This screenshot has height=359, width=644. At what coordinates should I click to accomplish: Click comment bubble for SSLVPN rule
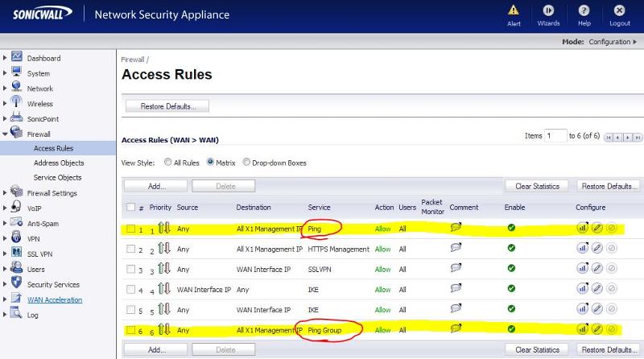point(456,268)
